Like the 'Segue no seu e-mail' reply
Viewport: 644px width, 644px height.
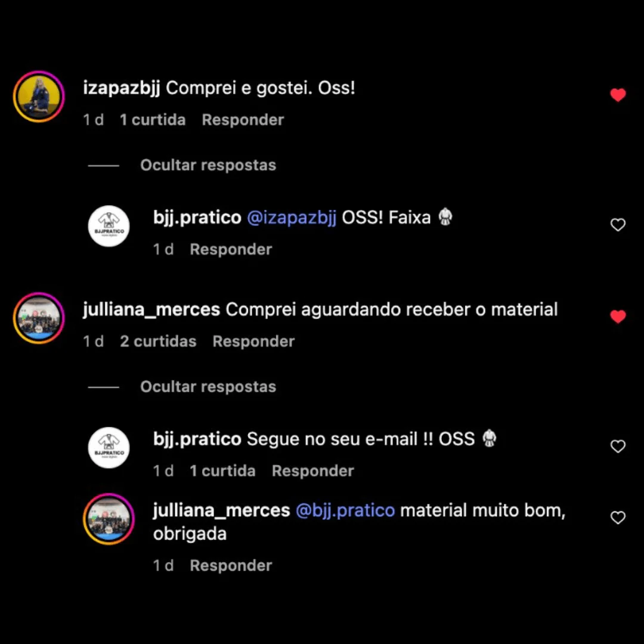click(x=618, y=446)
